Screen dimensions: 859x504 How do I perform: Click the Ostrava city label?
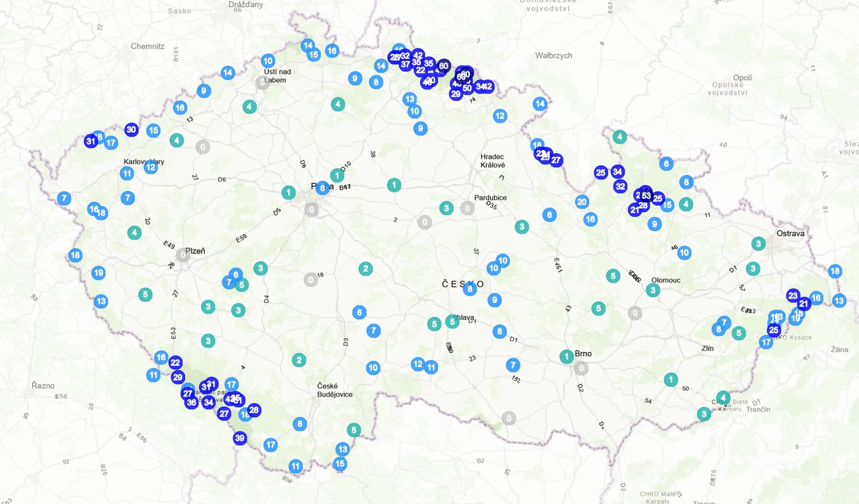point(790,233)
